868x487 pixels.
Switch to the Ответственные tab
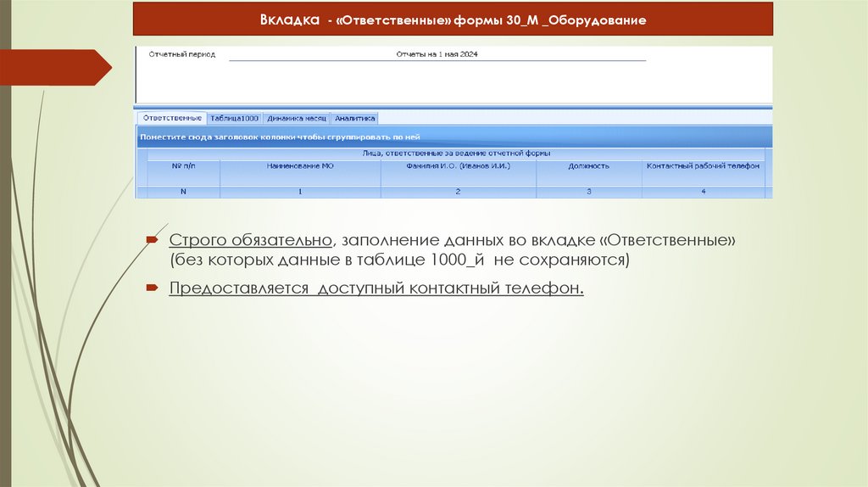click(x=171, y=118)
